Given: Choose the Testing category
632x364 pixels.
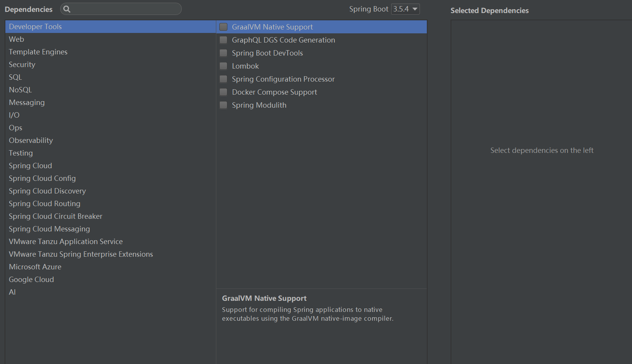Looking at the screenshot, I should [x=110, y=153].
